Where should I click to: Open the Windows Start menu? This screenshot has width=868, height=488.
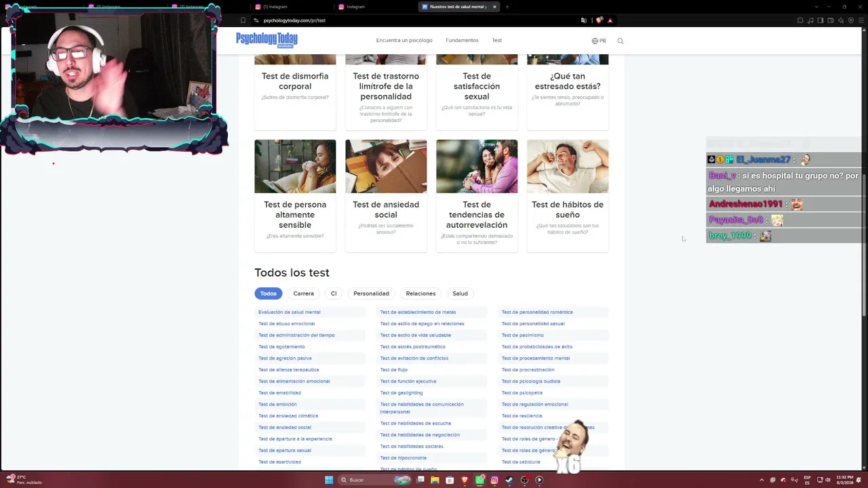pyautogui.click(x=329, y=480)
